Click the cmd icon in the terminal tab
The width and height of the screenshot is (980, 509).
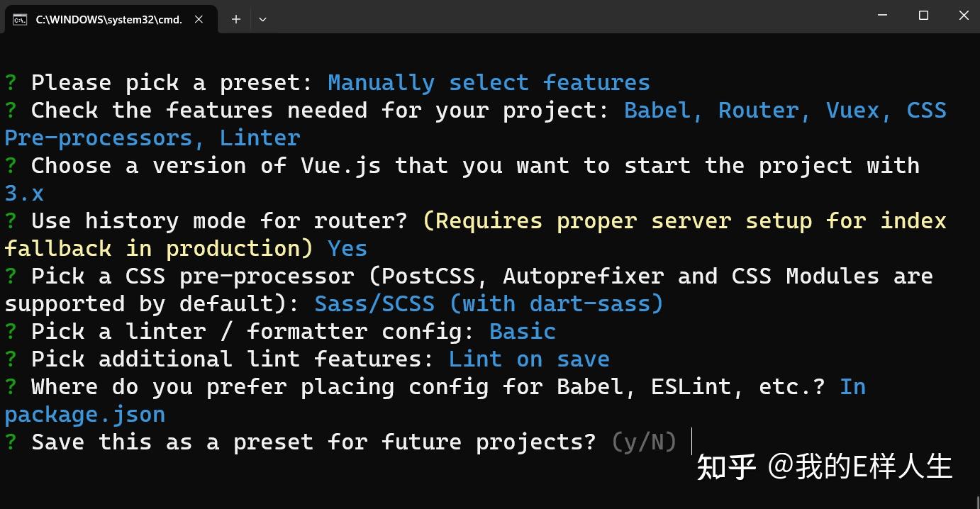pos(20,19)
